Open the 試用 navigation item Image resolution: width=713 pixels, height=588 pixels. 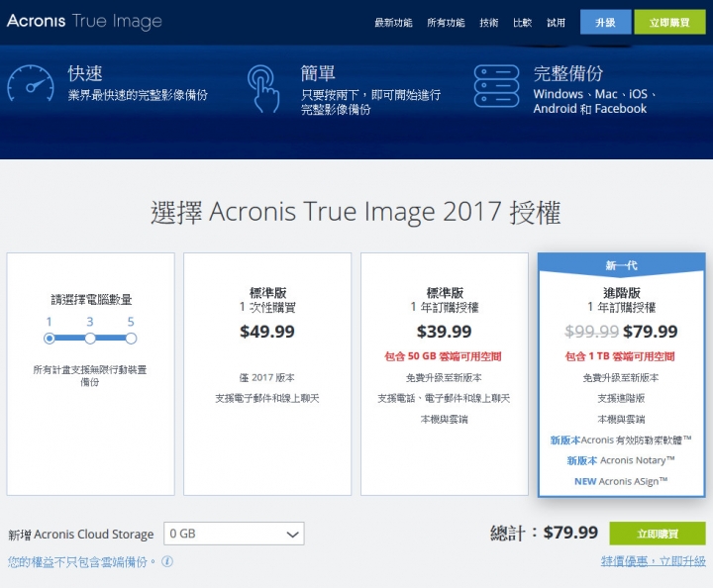click(556, 22)
